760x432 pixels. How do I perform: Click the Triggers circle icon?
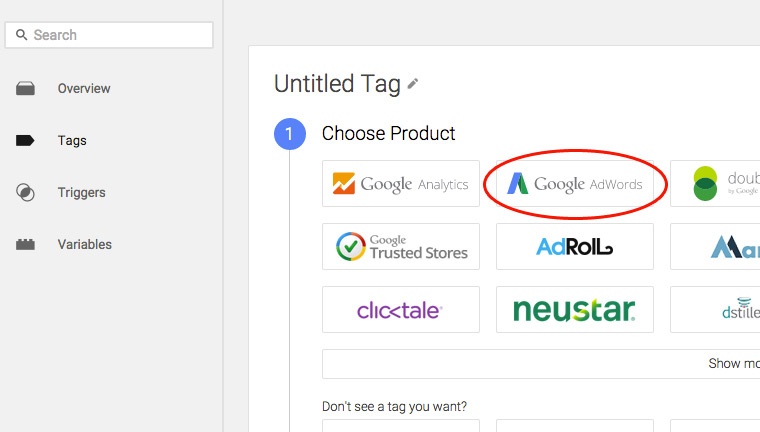[x=25, y=193]
